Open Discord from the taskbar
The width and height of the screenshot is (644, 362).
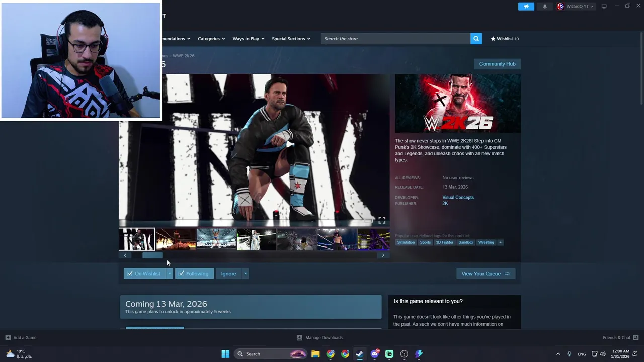[374, 354]
